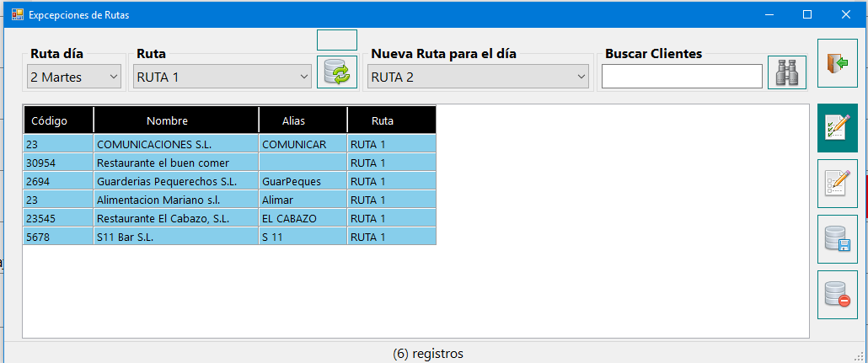Expand the Ruta combo box
The height and width of the screenshot is (363, 868).
click(222, 77)
